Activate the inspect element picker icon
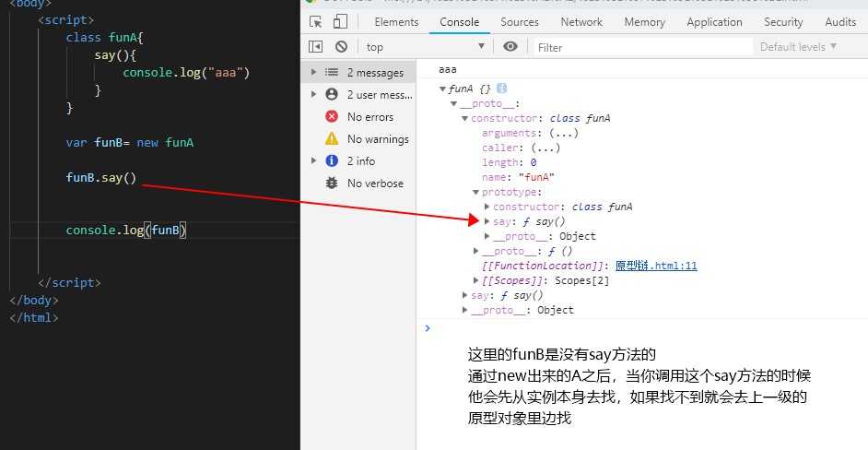The height and width of the screenshot is (450, 868). point(315,22)
